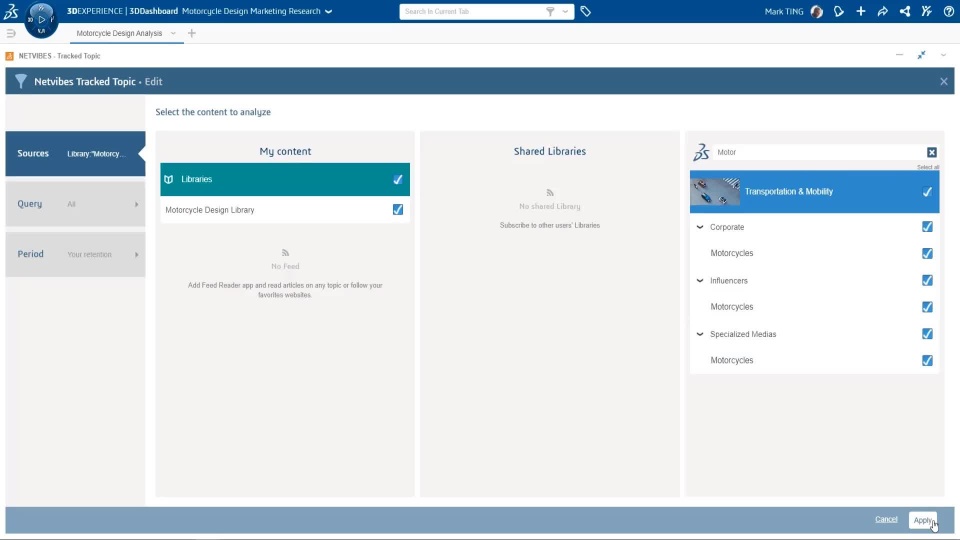This screenshot has width=960, height=540.
Task: Toggle the Libraries checkbox
Action: (397, 179)
